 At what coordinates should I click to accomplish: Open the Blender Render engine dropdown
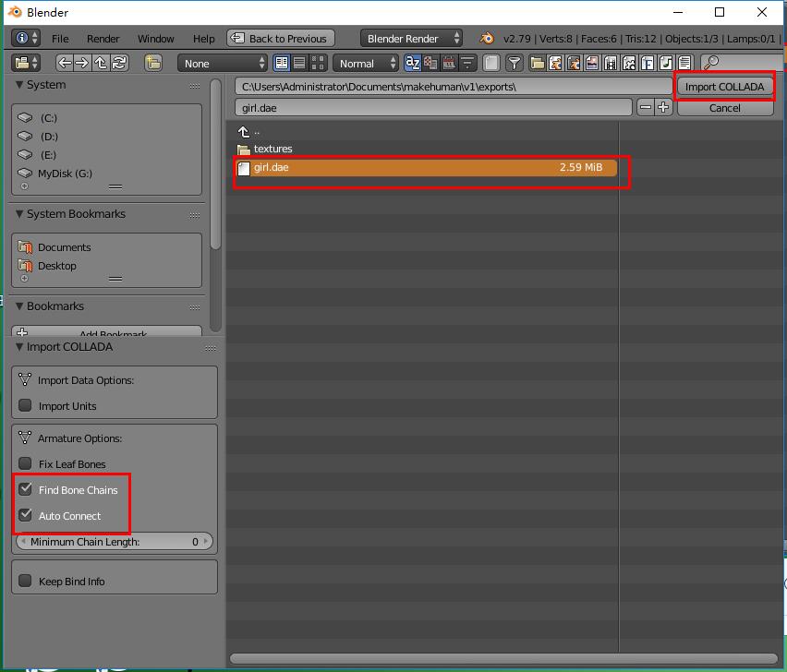coord(411,38)
